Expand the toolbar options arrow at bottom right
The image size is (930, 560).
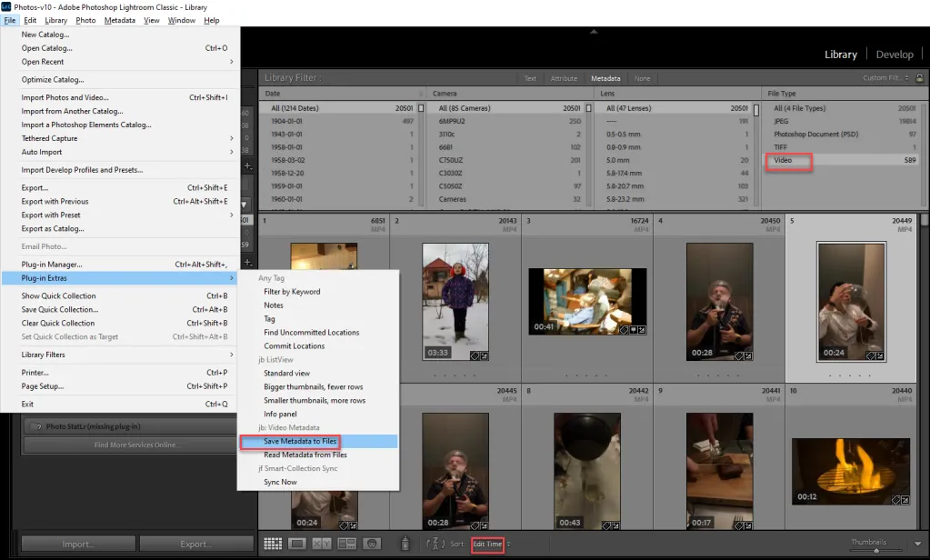click(x=919, y=544)
